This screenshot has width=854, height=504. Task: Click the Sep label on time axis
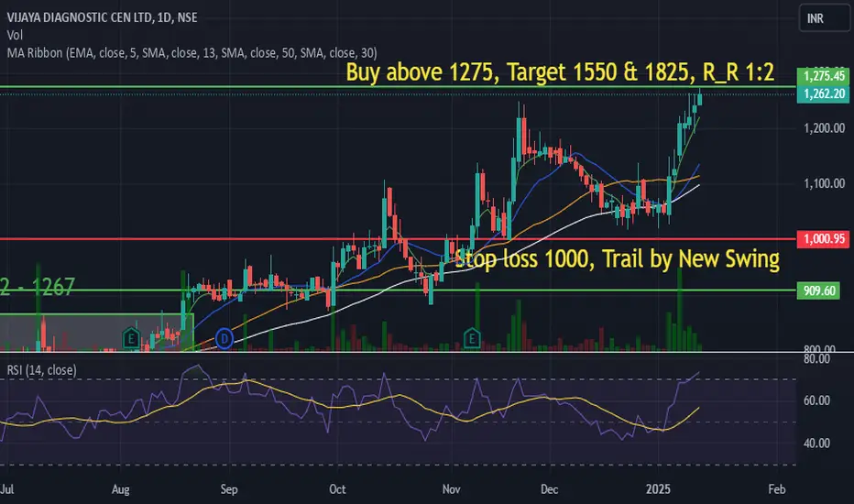tap(229, 489)
